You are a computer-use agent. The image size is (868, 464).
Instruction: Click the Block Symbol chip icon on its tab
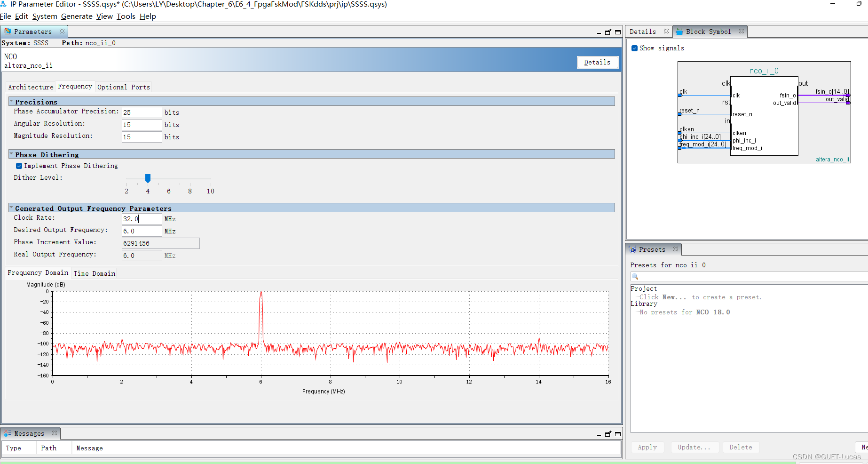[x=679, y=31]
